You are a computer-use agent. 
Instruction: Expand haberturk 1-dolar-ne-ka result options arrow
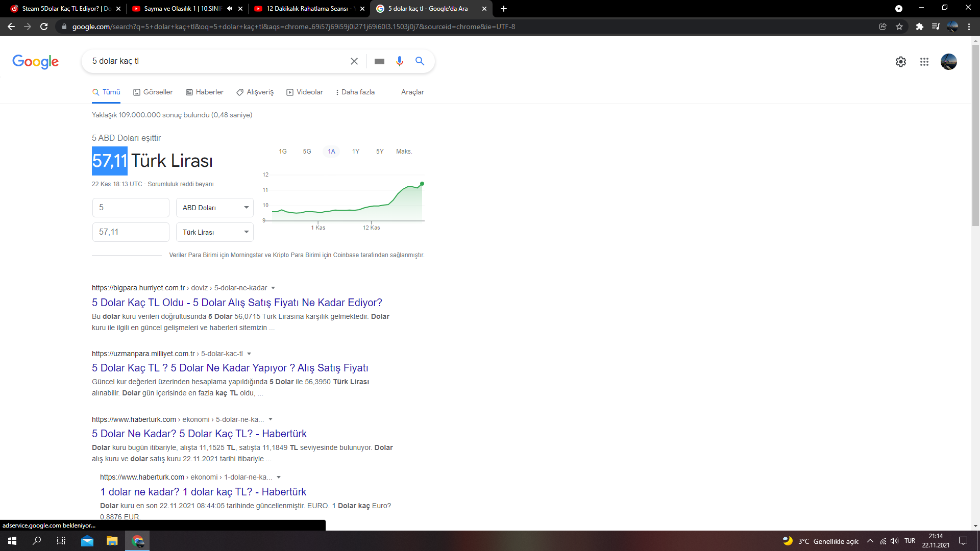279,478
